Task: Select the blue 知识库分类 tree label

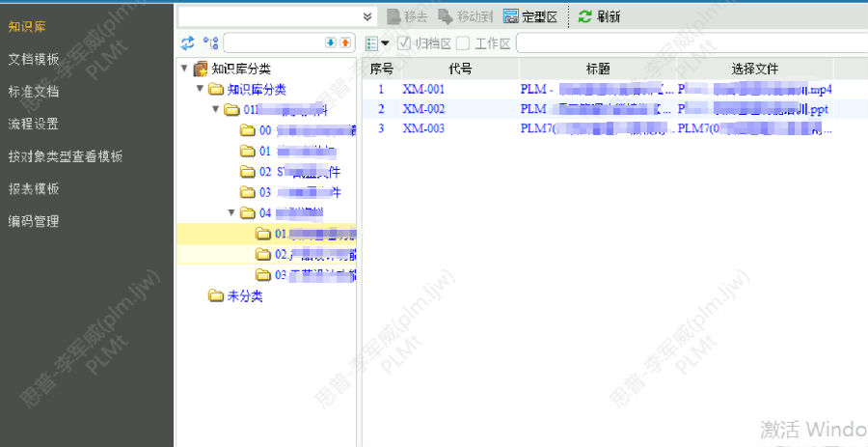Action: tap(257, 89)
